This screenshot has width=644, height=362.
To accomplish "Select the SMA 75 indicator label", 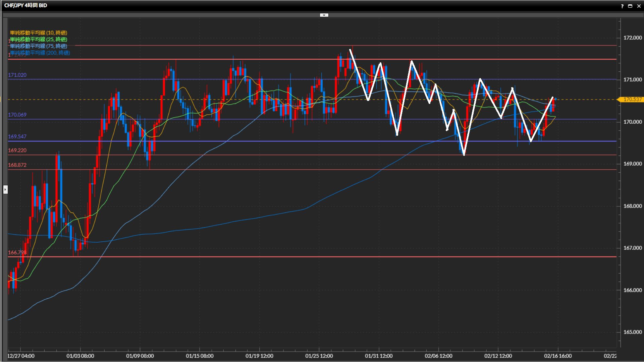I will point(39,46).
